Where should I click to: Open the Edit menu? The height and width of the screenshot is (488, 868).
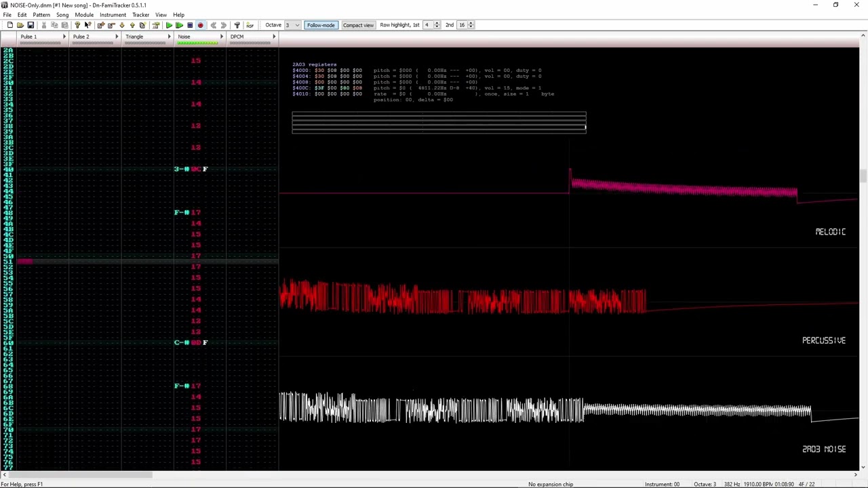(22, 14)
